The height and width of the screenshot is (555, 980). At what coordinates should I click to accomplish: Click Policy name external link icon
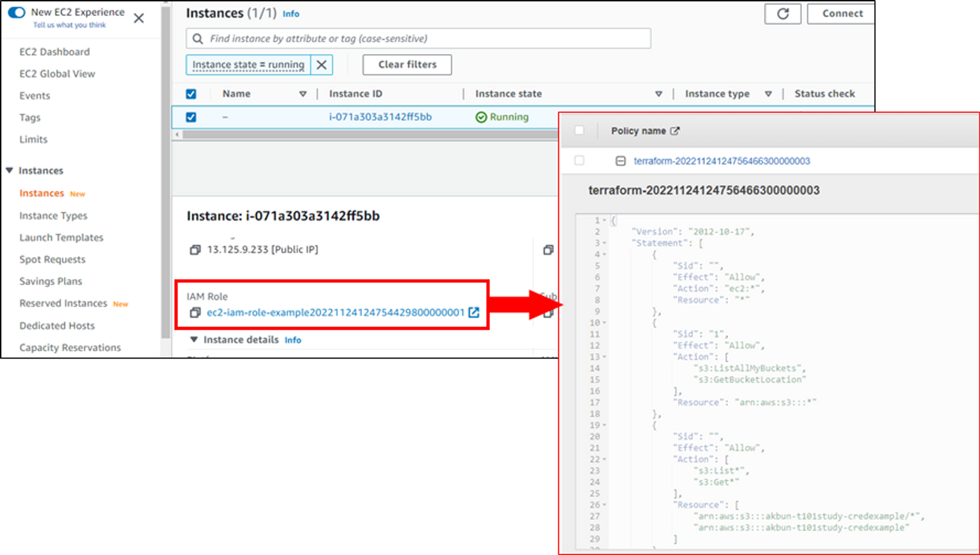675,131
